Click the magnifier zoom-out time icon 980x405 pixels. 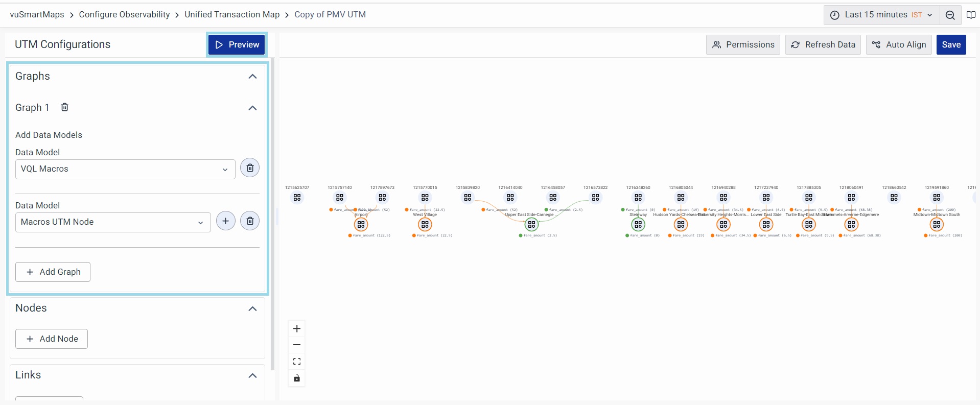click(950, 15)
